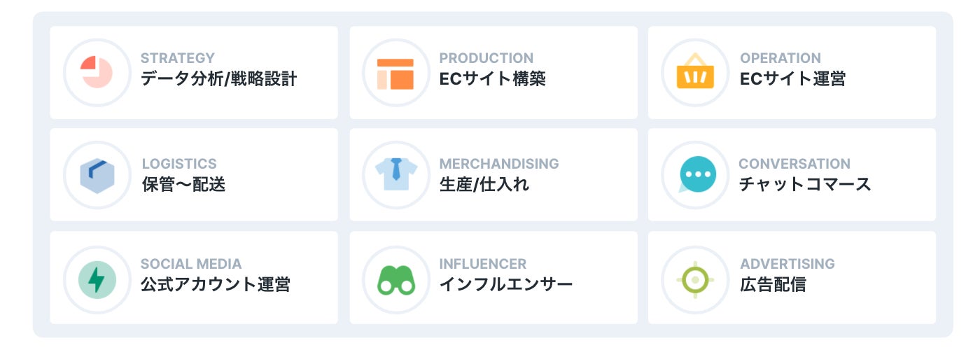
Task: Open the 保管〜配送 logistics link
Action: click(183, 184)
